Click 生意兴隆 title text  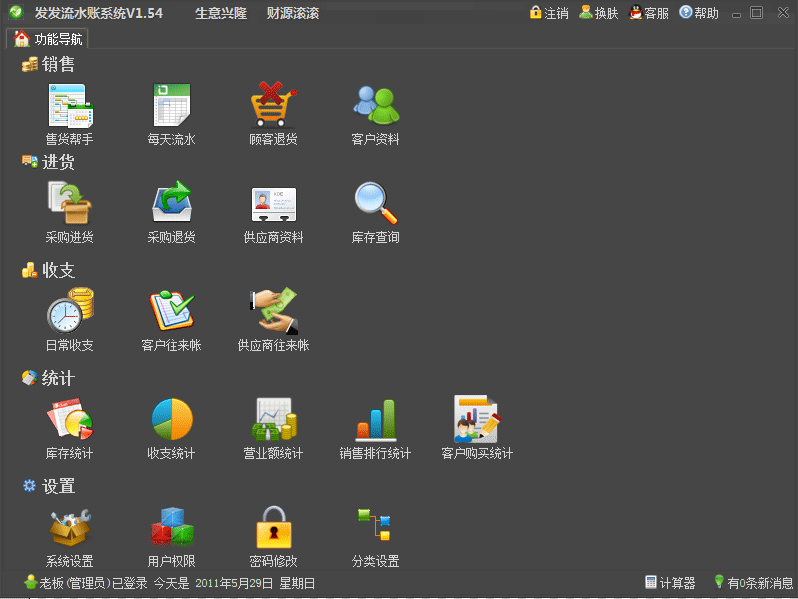click(x=221, y=13)
